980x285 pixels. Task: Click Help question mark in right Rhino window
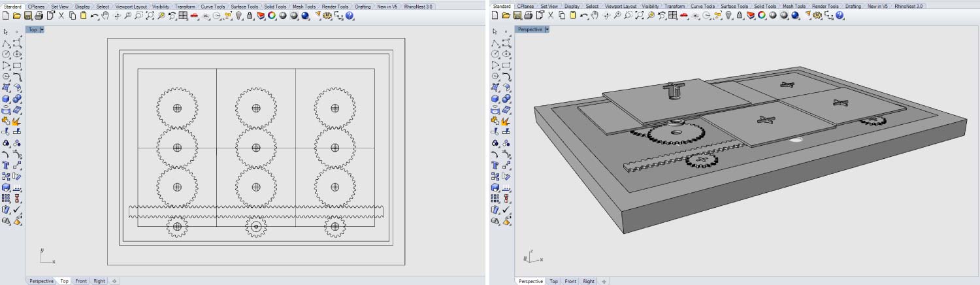[x=839, y=16]
